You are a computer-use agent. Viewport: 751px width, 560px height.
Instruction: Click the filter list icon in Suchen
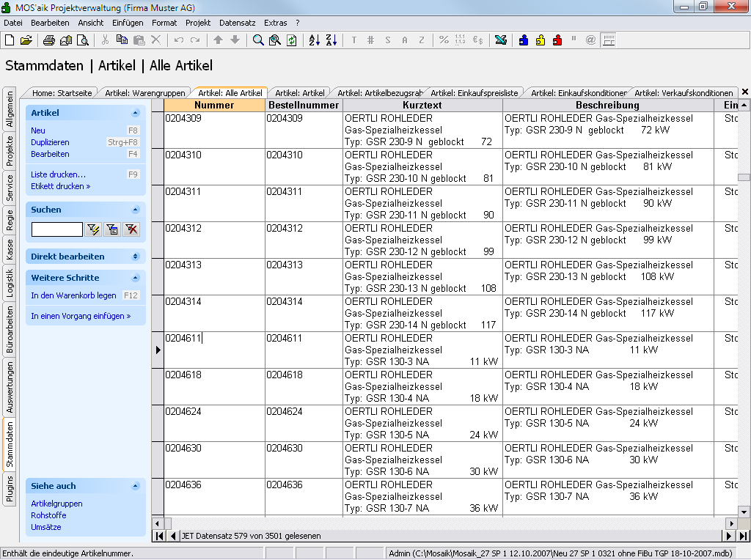pyautogui.click(x=112, y=229)
